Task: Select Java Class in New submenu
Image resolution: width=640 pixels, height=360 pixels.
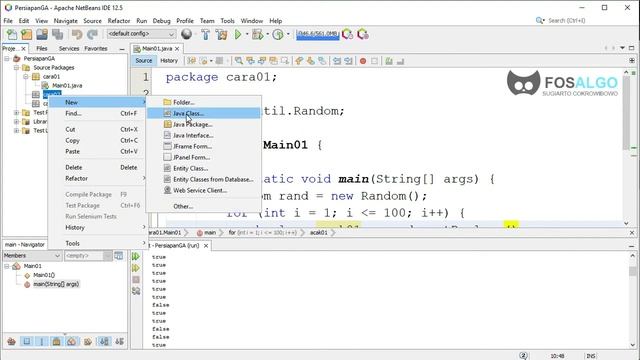Action: tap(203, 113)
